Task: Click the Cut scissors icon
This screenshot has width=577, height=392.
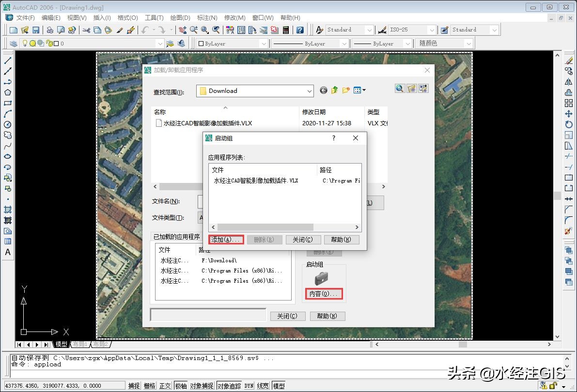Action: pos(86,30)
